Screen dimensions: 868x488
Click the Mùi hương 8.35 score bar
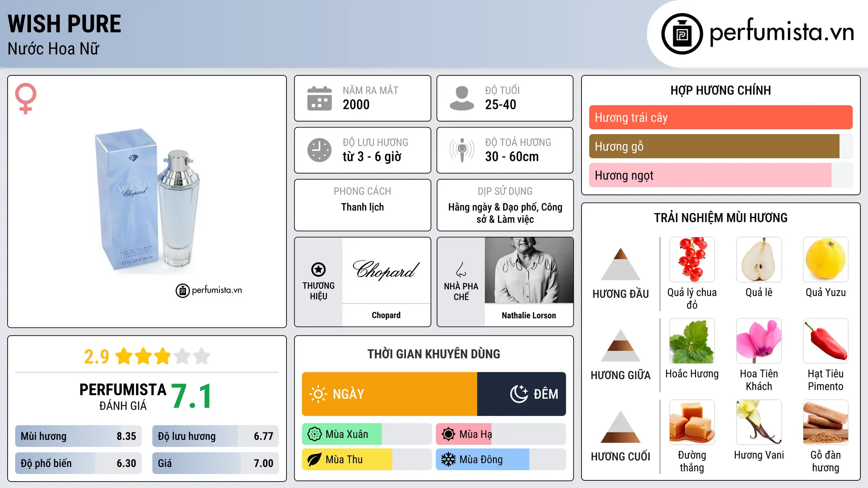78,436
